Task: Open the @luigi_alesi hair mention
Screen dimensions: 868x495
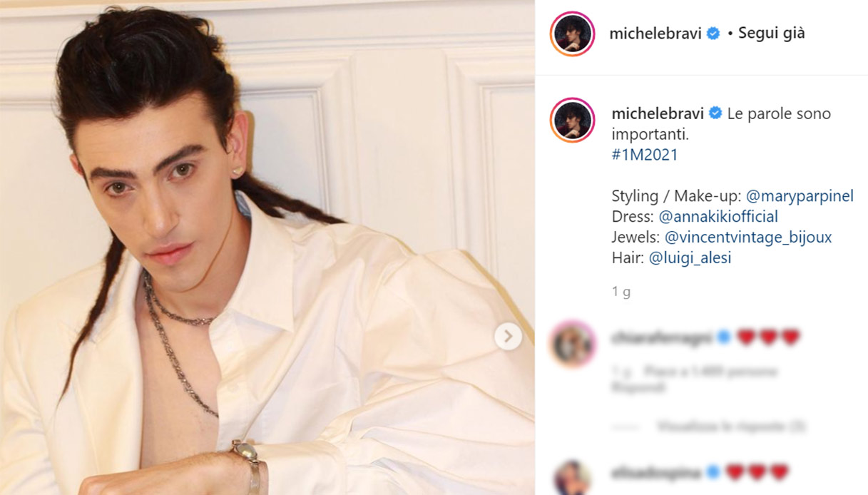Action: pyautogui.click(x=690, y=257)
